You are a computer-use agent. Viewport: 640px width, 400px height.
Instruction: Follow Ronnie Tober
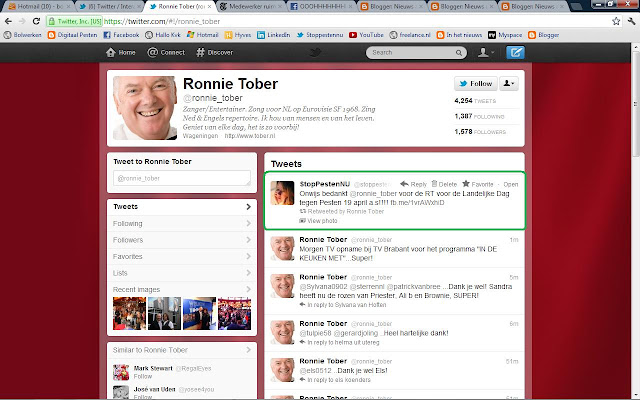(x=476, y=83)
